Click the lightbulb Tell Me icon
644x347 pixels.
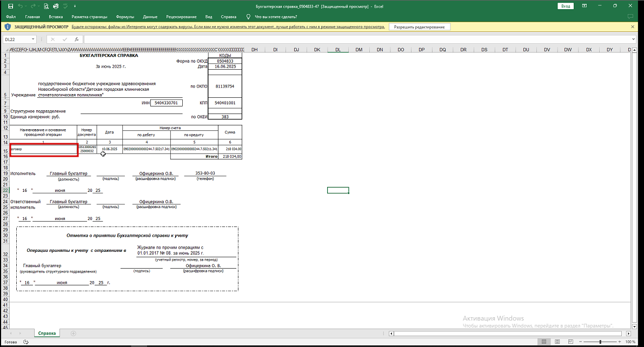248,17
